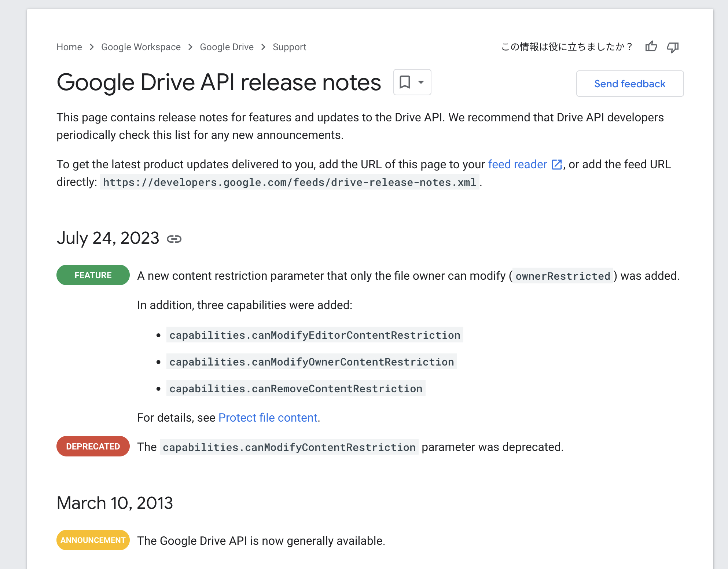Click the red DEPRECATED label badge
The width and height of the screenshot is (728, 569).
[93, 446]
